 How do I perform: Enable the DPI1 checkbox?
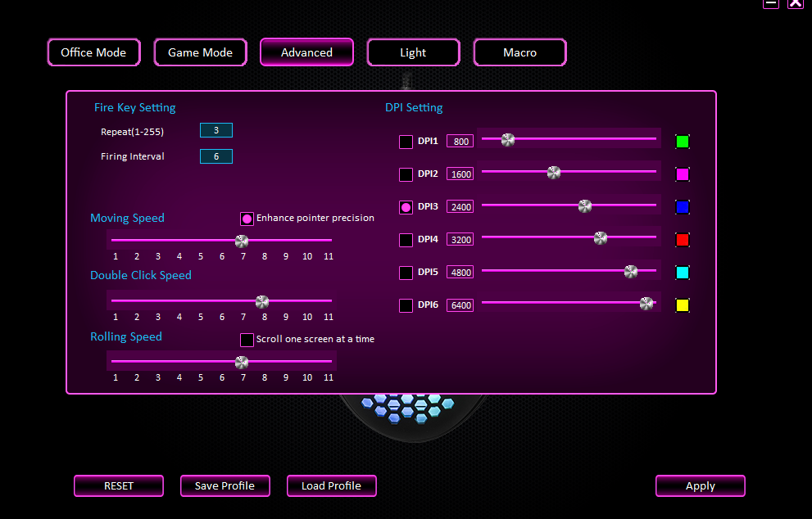406,142
